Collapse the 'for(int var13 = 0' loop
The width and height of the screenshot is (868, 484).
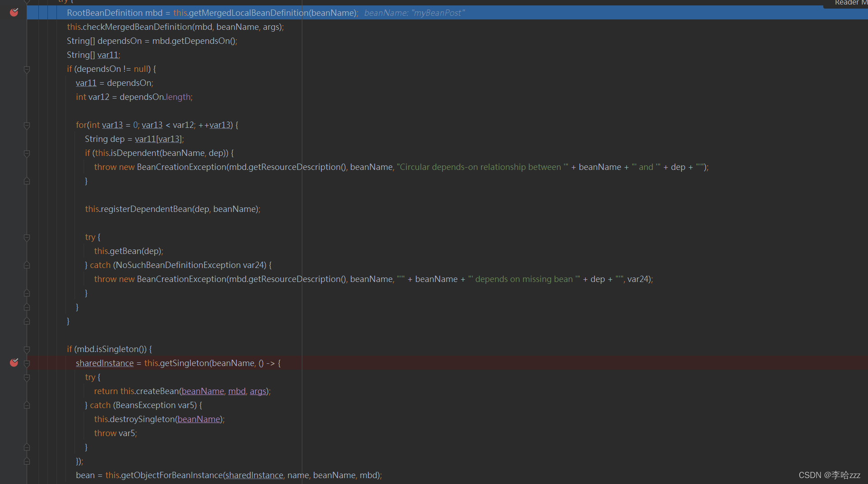point(27,125)
